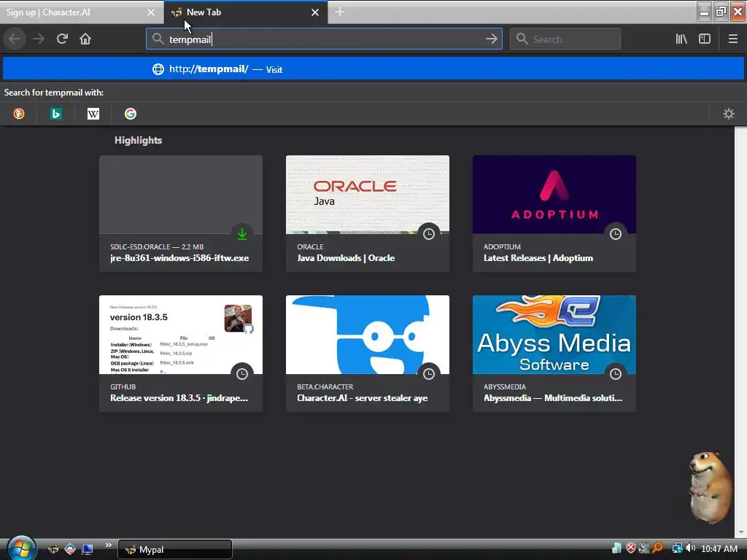747x560 pixels.
Task: Click the clock icon on Abyss Media tile
Action: coord(616,374)
